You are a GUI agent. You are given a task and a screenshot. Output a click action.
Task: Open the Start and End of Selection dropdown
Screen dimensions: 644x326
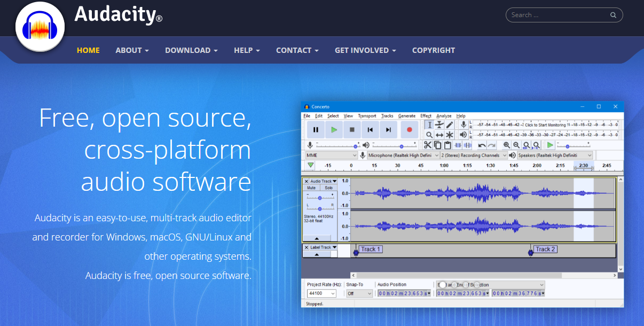tap(490, 285)
